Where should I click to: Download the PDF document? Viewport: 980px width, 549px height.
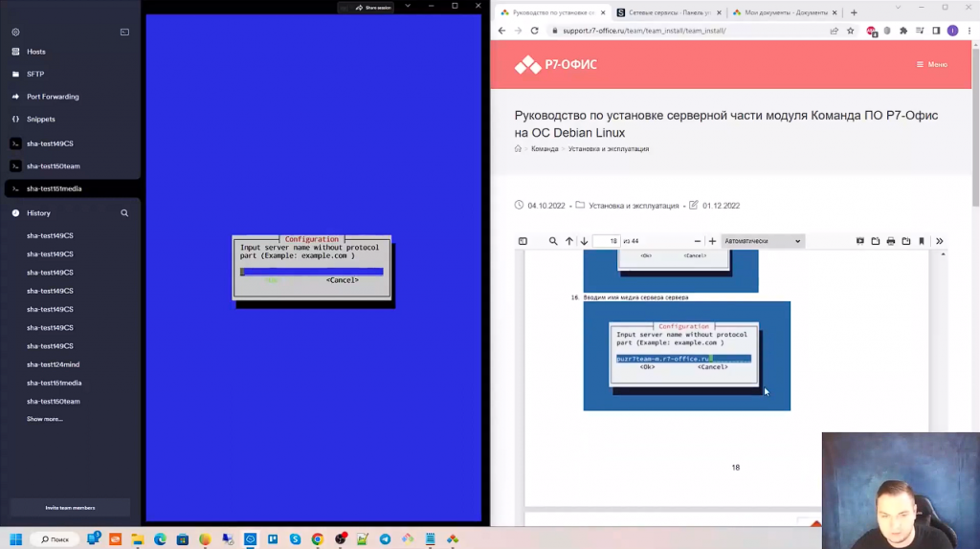(x=906, y=241)
